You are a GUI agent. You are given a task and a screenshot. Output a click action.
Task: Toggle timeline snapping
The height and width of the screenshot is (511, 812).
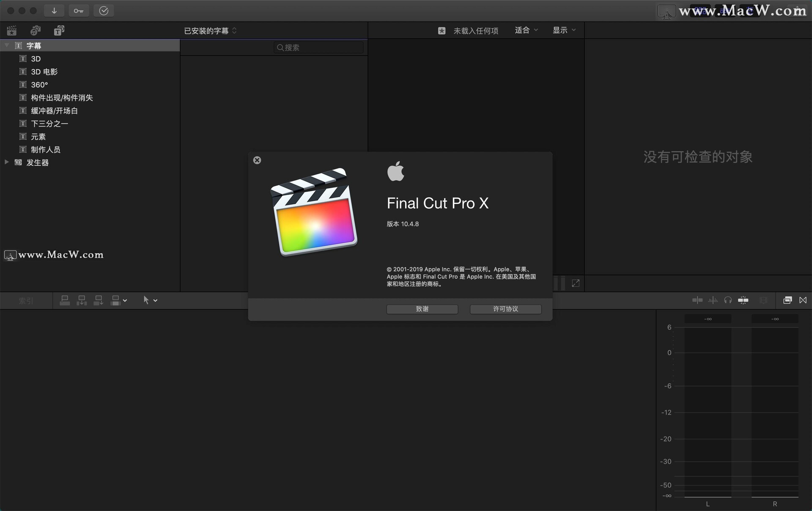coord(743,300)
